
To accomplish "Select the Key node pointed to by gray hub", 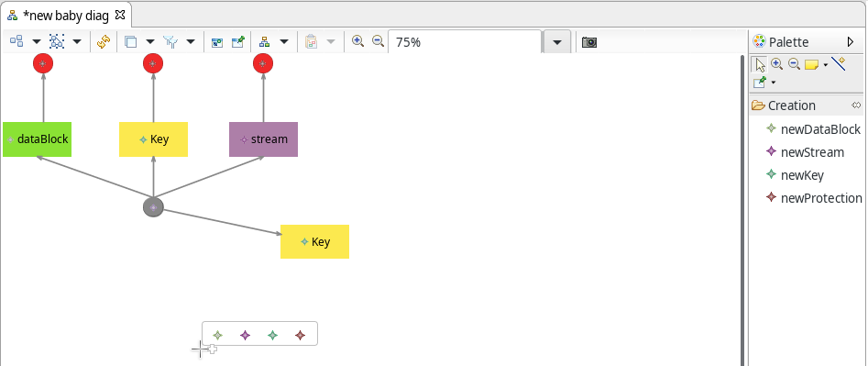I will click(315, 241).
